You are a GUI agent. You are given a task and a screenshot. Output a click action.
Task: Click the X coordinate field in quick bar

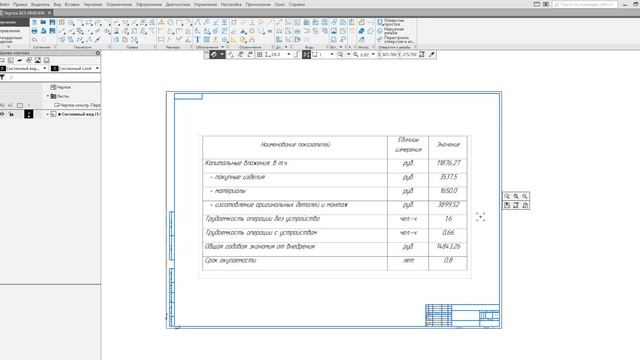[x=387, y=54]
